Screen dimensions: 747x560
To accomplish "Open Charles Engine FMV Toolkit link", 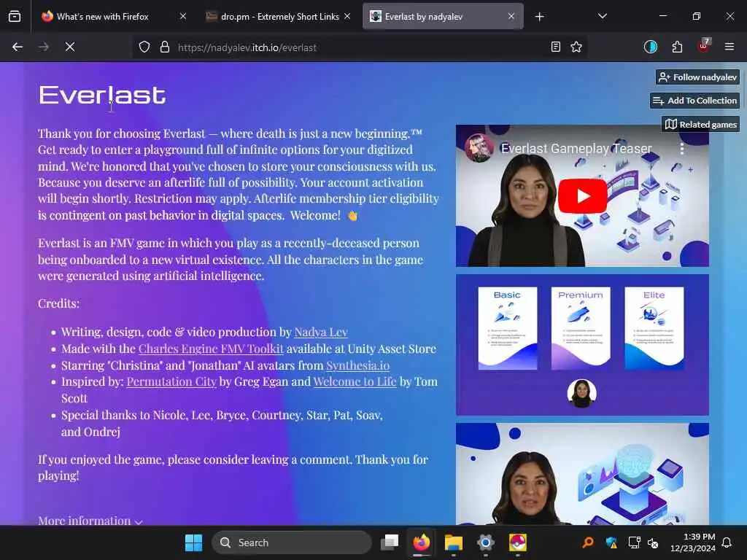I will pyautogui.click(x=211, y=349).
